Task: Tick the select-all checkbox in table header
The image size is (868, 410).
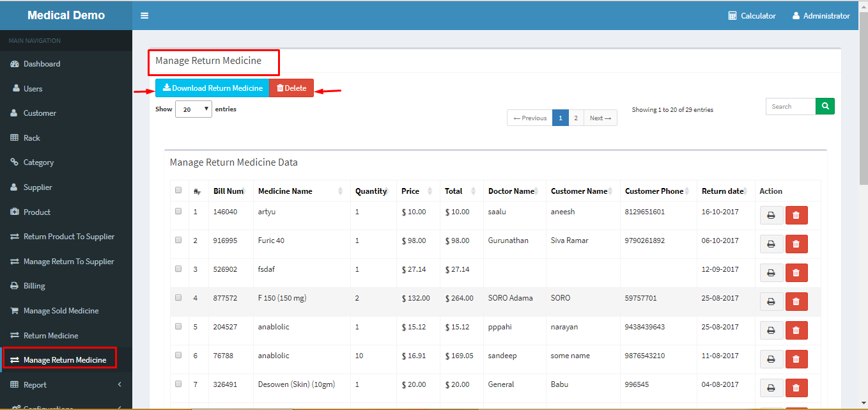Action: 178,190
